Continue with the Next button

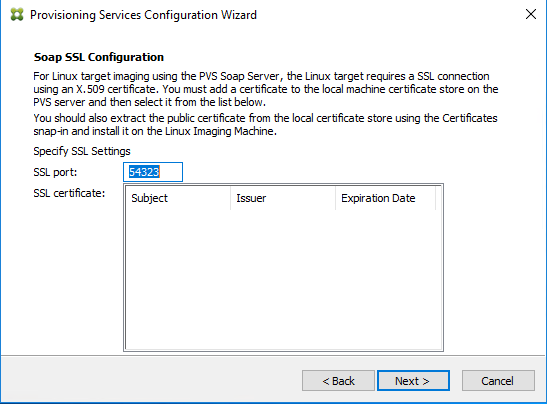[413, 381]
